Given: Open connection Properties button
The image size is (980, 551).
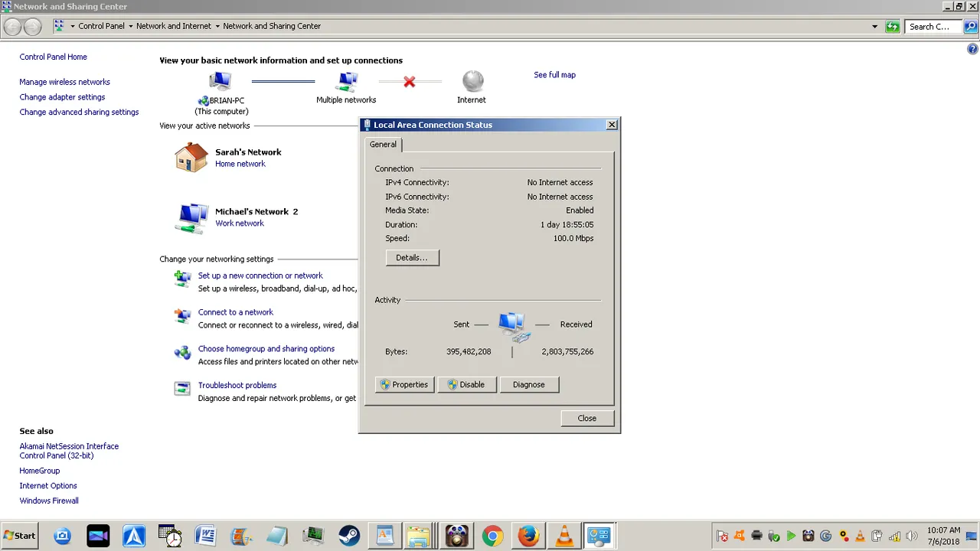Looking at the screenshot, I should pos(404,385).
